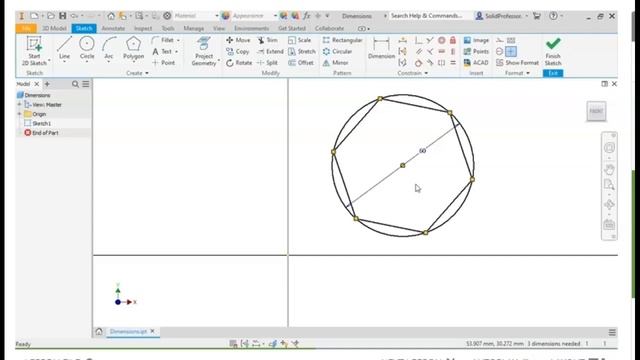Save the document from quick access toolbar
Image resolution: width=640 pixels, height=360 pixels.
pyautogui.click(x=62, y=16)
